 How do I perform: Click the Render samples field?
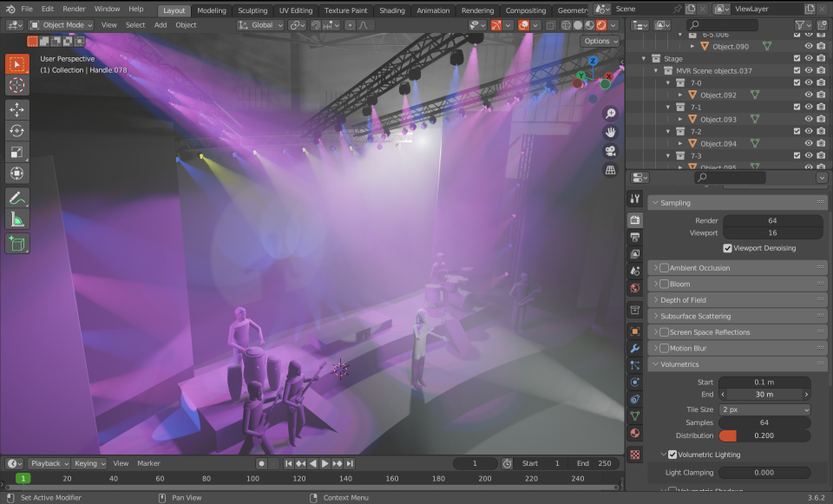point(773,220)
